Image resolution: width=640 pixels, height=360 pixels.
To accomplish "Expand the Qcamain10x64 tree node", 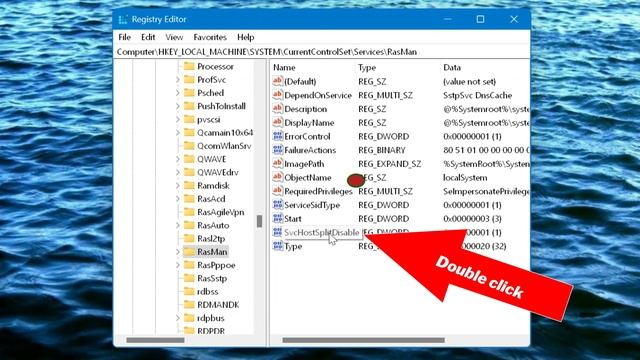I will [x=178, y=133].
